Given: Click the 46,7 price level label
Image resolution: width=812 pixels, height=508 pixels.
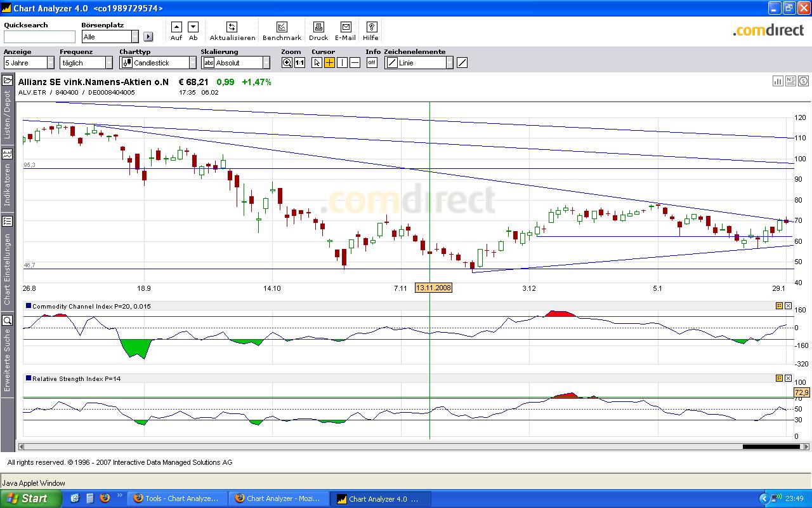Looking at the screenshot, I should [x=29, y=265].
